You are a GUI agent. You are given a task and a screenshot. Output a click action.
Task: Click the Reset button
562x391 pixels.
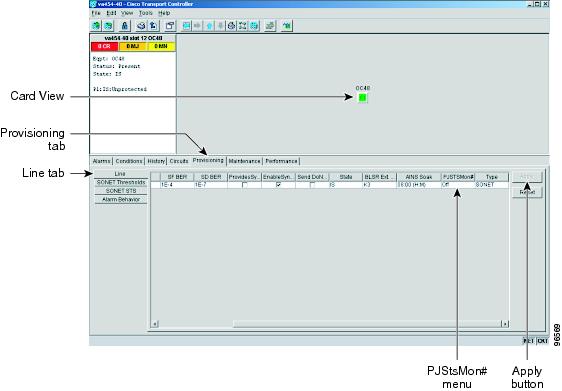pos(527,192)
